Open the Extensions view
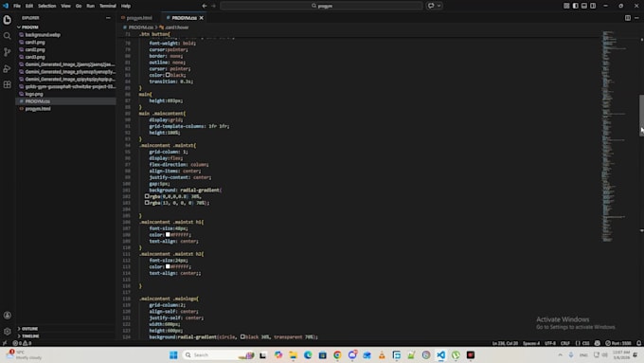Viewport: 644px width, 363px height. point(7,84)
